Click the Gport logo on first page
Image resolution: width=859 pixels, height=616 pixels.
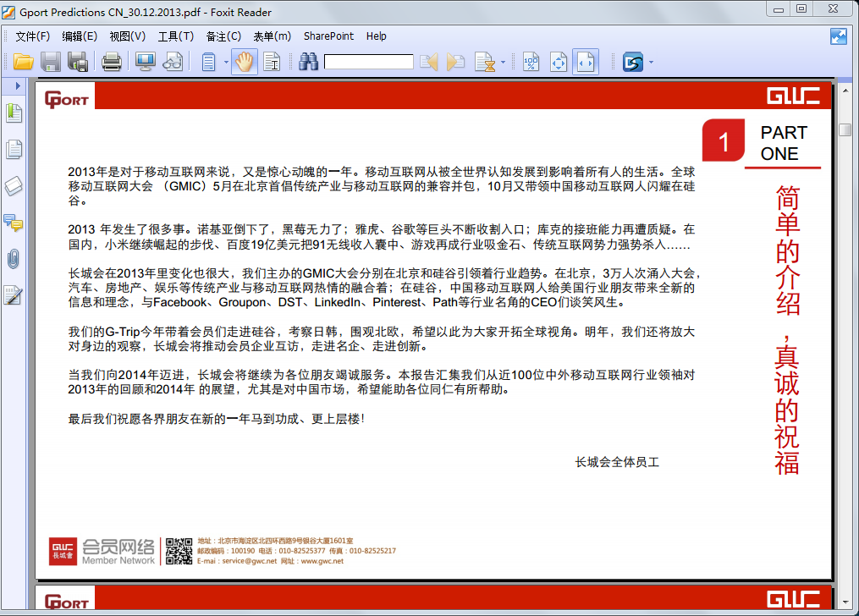tap(66, 99)
